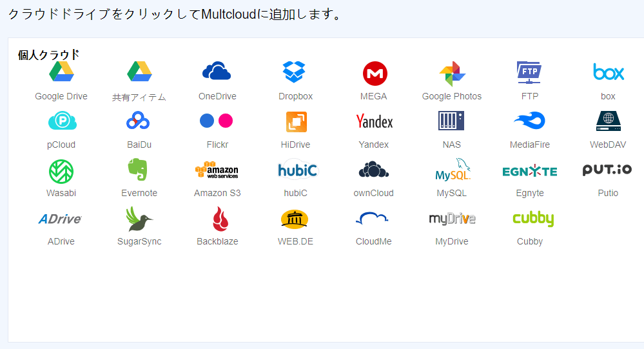Click the "Dropbox" label text
The width and height of the screenshot is (644, 349).
tap(295, 96)
